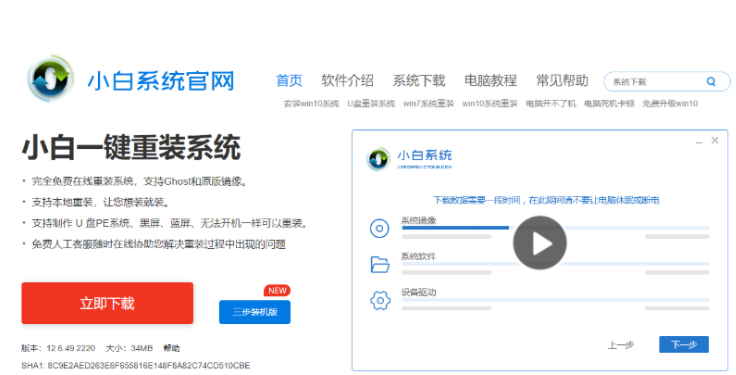Click the win10系统重装 link
This screenshot has height=375, width=736.
(x=490, y=104)
